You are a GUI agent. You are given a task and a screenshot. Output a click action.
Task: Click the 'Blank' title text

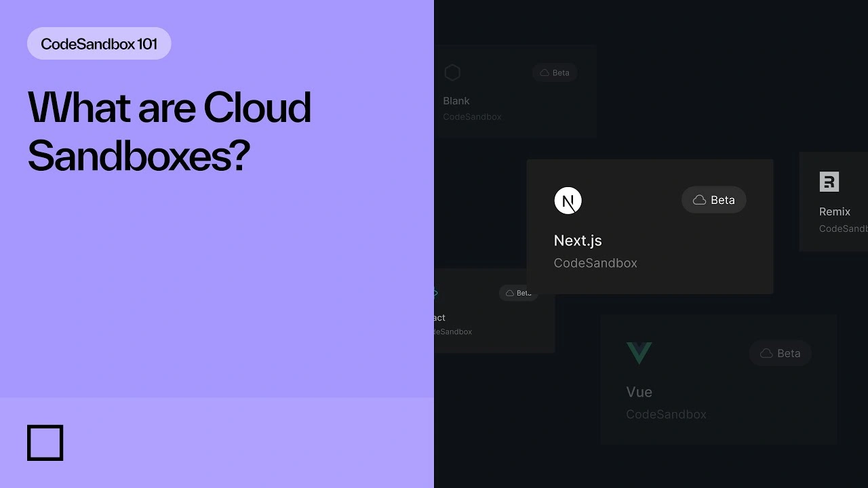click(x=456, y=101)
